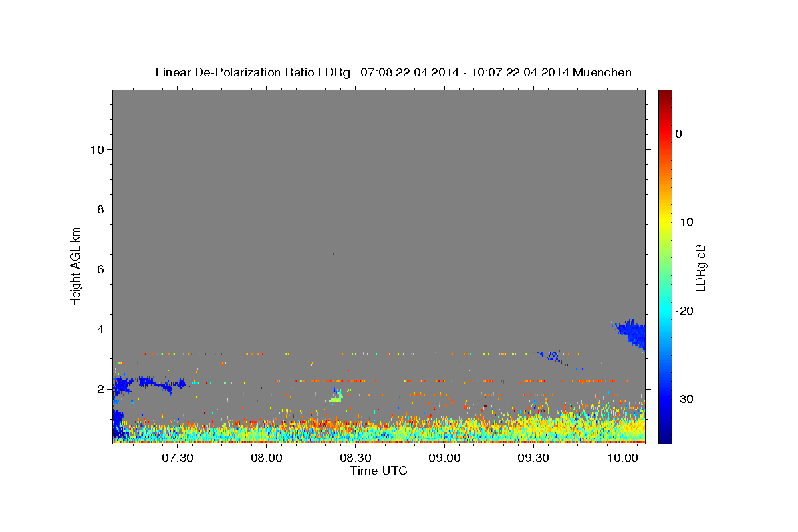The image size is (798, 532).
Task: Click the 09:00 time tick label
Action: [445, 458]
